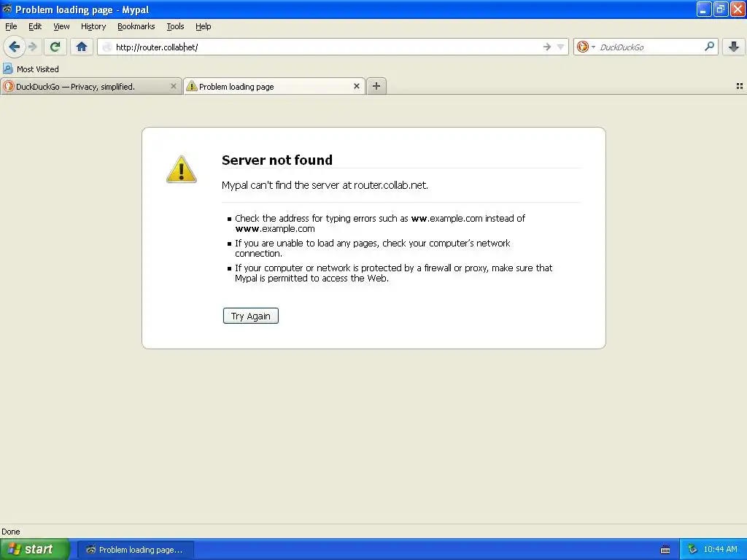Click the 'typing errors' bullet text
Screen dimensions: 747x560
(379, 223)
